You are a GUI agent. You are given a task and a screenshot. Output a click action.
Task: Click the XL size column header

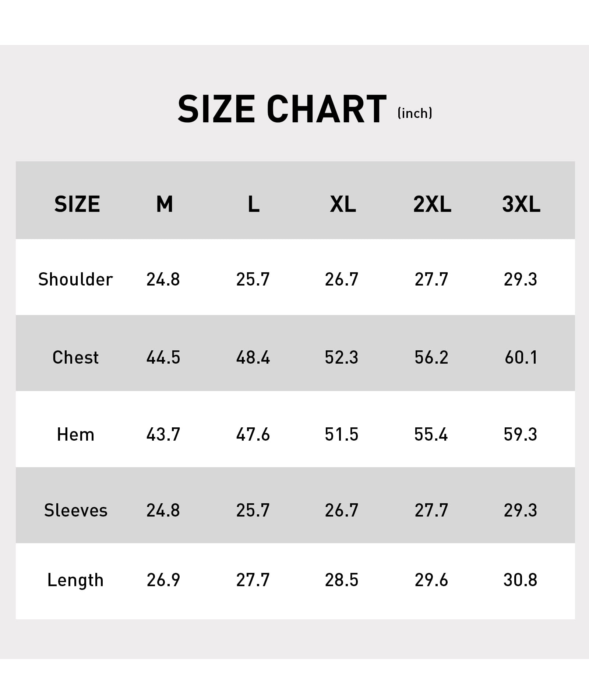[343, 204]
